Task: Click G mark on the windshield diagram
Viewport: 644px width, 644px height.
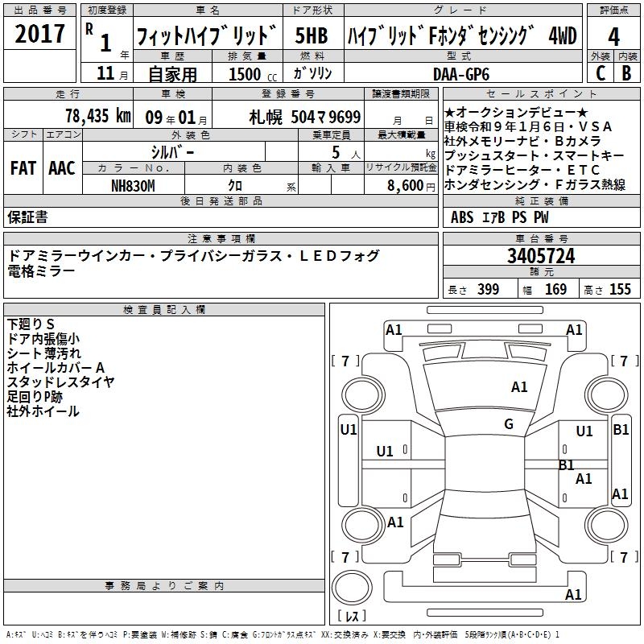Action: tap(509, 424)
